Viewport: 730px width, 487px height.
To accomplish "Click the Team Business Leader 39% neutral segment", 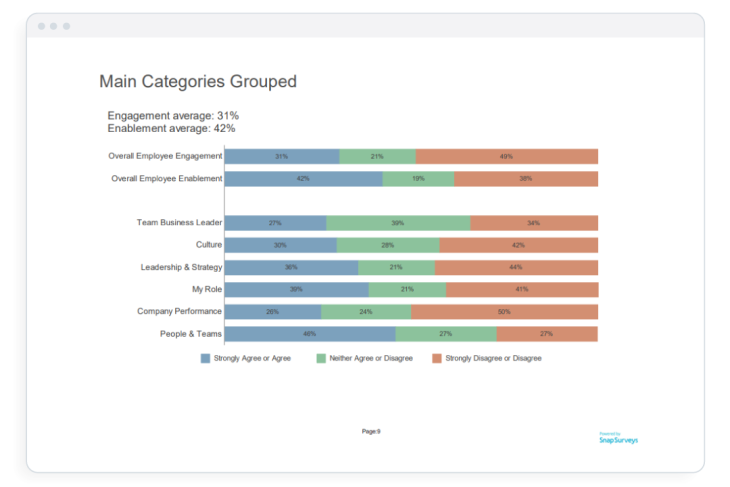I will (398, 223).
